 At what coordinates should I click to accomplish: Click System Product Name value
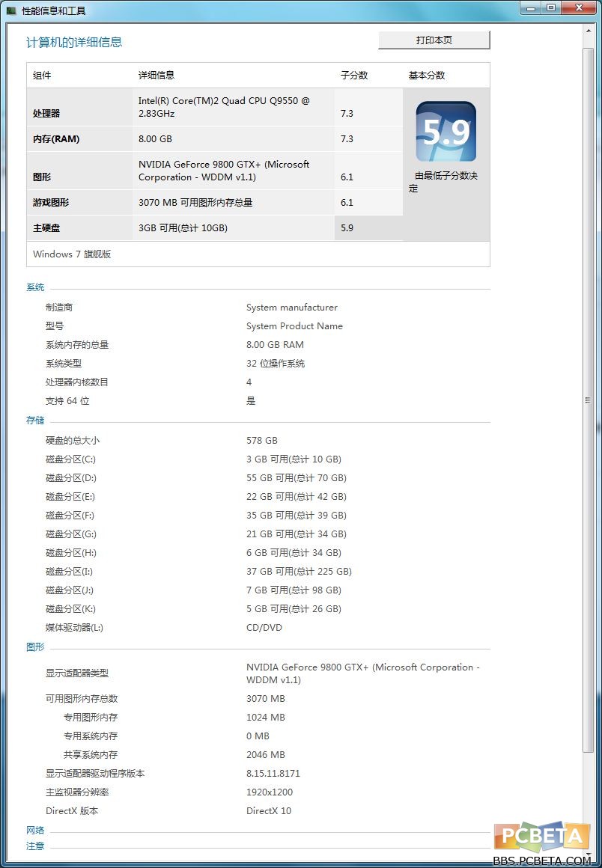[294, 326]
